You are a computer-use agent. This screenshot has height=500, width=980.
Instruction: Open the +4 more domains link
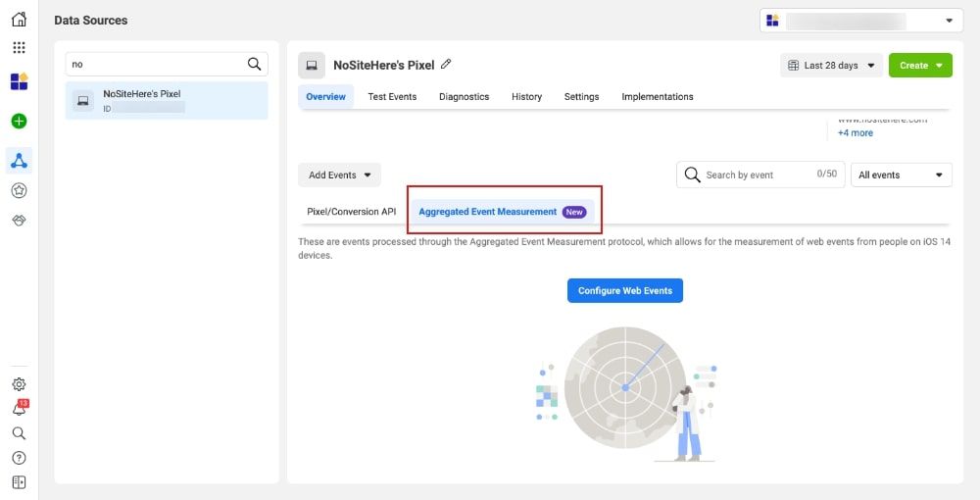855,132
